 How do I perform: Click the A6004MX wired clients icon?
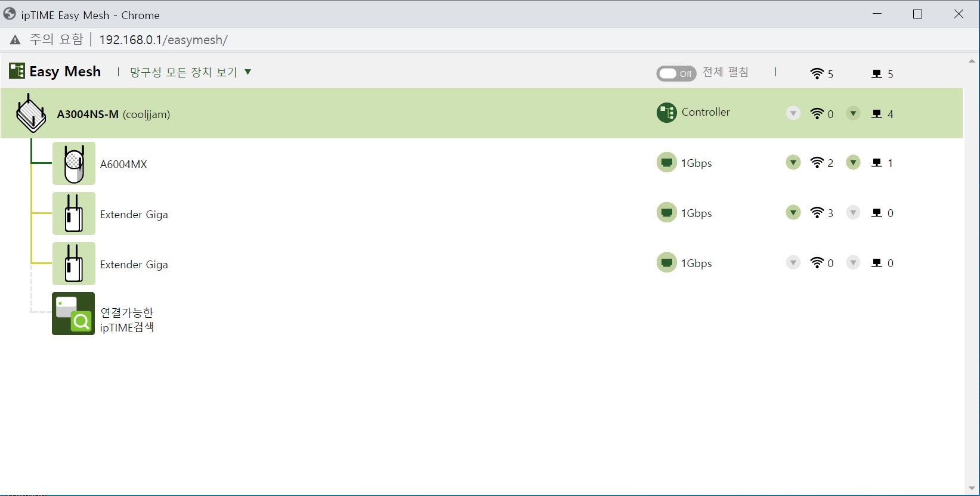(877, 163)
